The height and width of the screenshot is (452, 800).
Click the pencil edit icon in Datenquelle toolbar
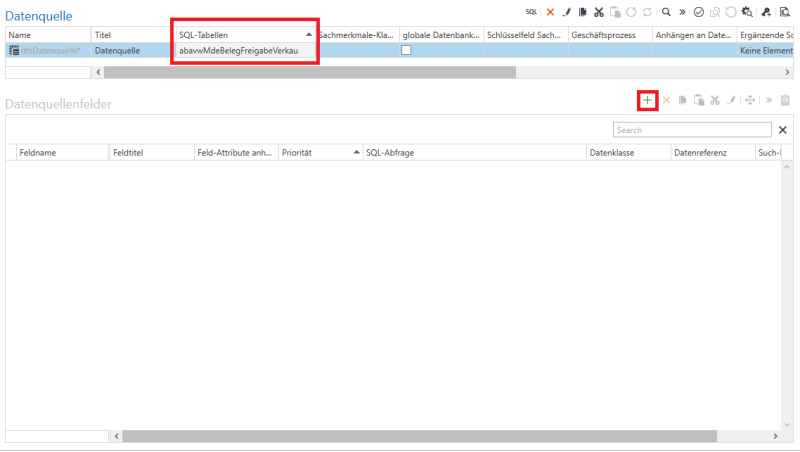pyautogui.click(x=566, y=12)
